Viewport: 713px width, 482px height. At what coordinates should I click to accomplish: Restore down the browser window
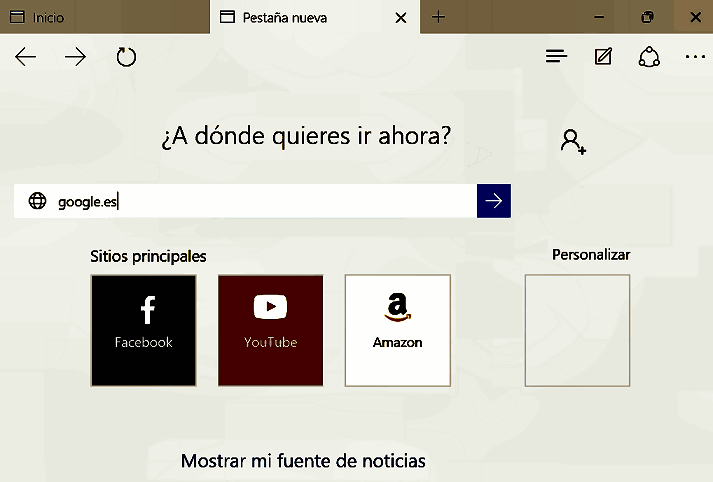pos(647,17)
